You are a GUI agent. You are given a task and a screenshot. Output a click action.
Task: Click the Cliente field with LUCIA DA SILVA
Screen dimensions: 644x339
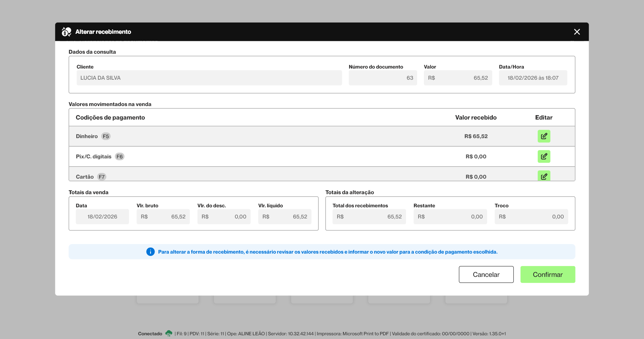(209, 78)
